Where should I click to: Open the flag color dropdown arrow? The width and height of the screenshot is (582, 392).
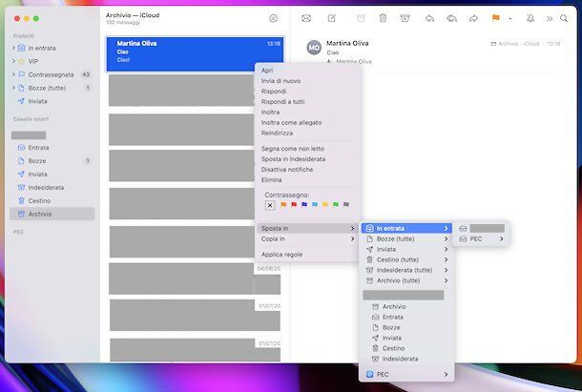(510, 18)
